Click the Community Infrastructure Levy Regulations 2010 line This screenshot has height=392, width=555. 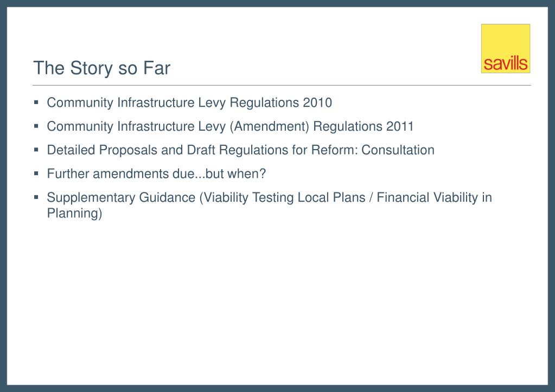coord(189,102)
